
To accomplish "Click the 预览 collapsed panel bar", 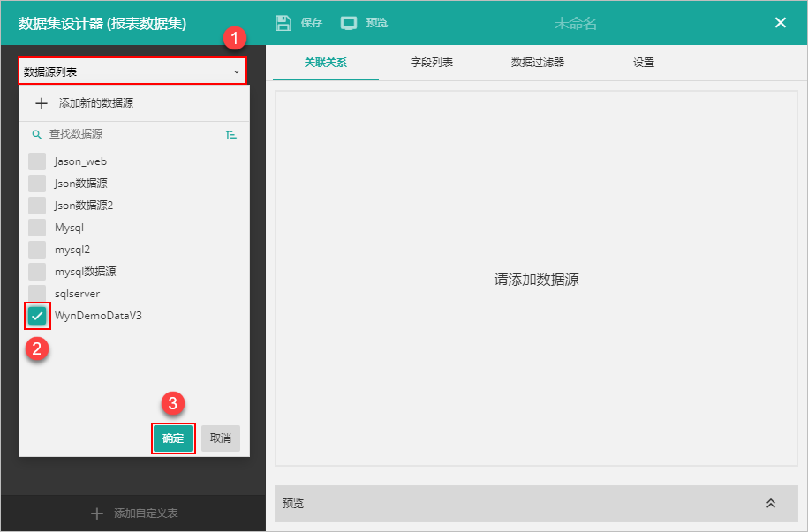I will pyautogui.click(x=536, y=503).
